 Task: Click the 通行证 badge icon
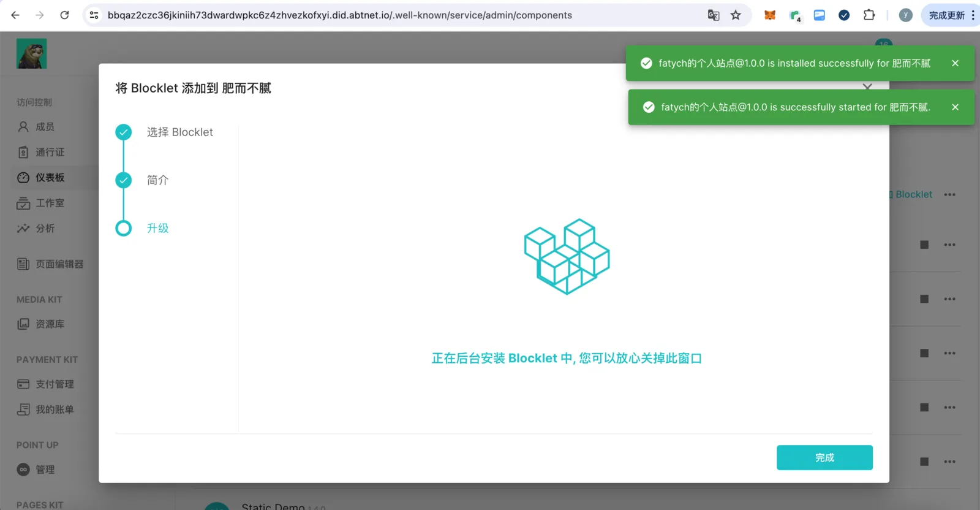[23, 152]
